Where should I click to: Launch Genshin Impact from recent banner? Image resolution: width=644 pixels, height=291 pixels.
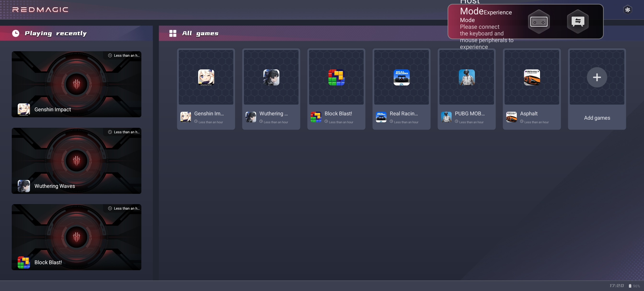76,84
